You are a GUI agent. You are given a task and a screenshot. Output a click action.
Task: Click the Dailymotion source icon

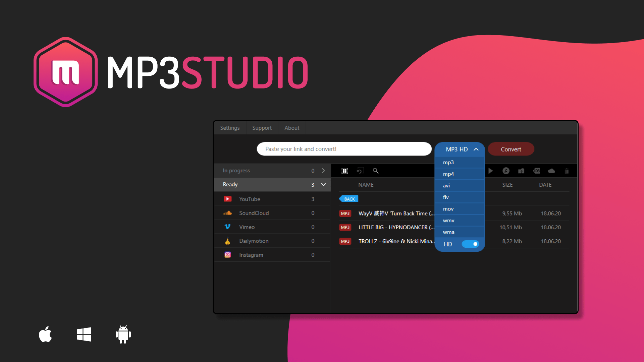tap(227, 241)
